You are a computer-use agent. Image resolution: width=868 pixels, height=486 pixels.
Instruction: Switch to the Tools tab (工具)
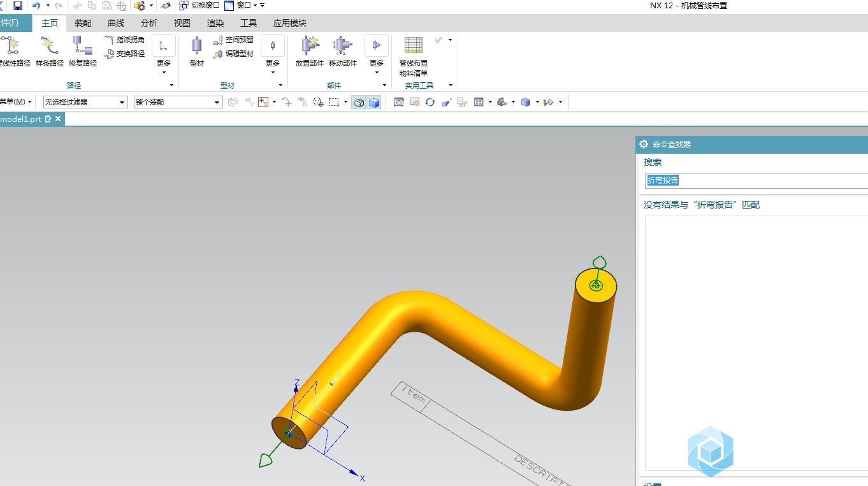(x=249, y=23)
